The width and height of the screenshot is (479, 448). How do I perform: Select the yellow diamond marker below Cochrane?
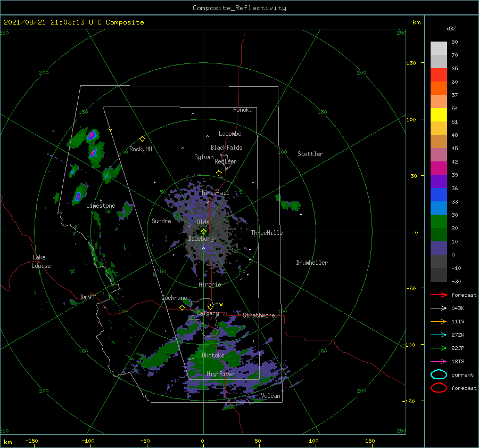182,307
